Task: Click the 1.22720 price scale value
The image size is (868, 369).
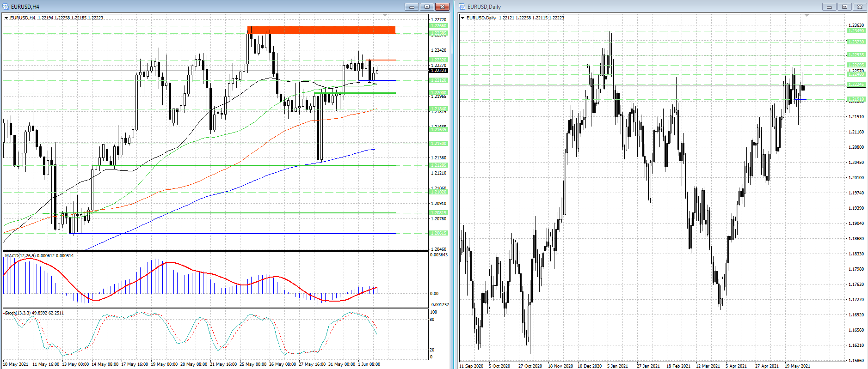Action: (438, 20)
